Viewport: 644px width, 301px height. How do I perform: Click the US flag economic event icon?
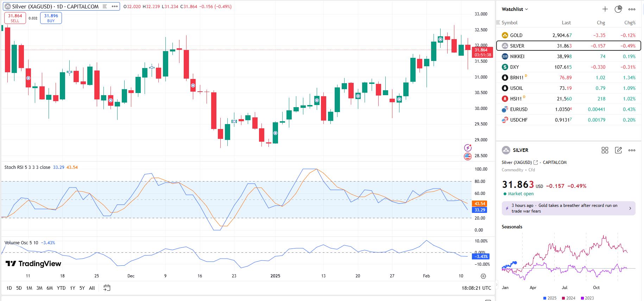(x=468, y=156)
